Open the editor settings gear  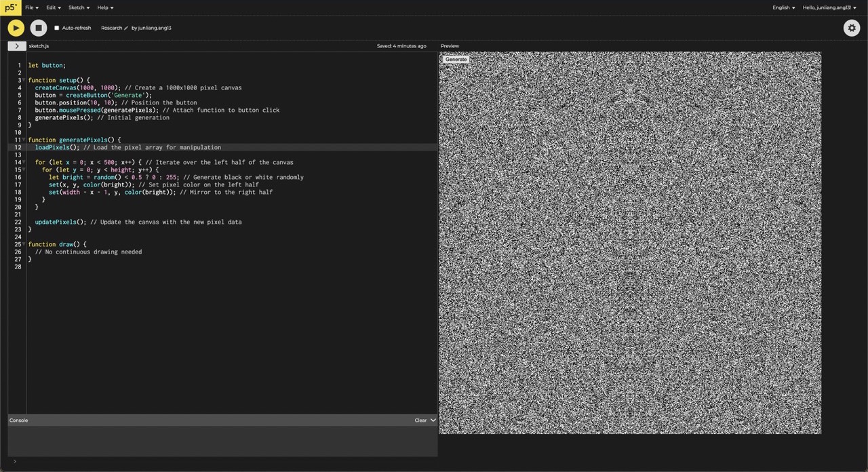pyautogui.click(x=852, y=28)
